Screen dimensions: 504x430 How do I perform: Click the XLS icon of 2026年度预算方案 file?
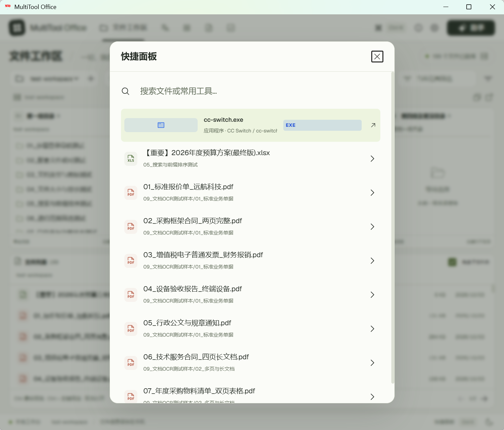tap(131, 158)
